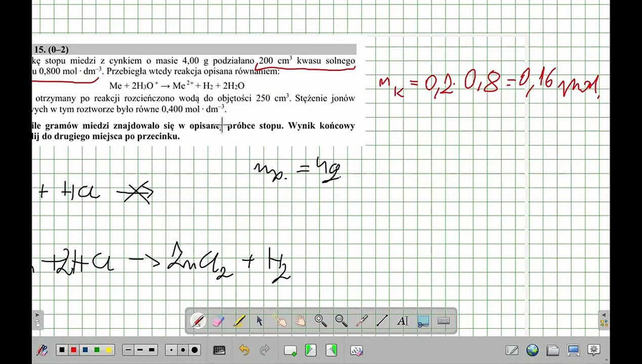
Task: Open the settings gear menu
Action: 594,350
